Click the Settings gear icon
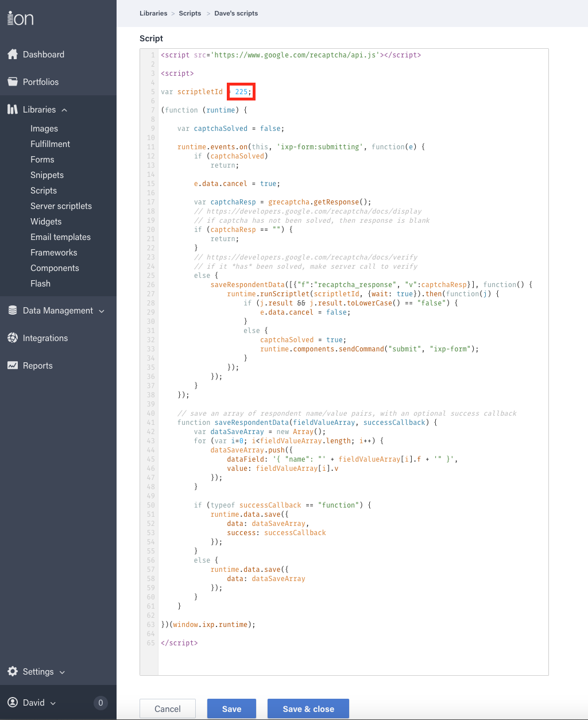 point(13,672)
